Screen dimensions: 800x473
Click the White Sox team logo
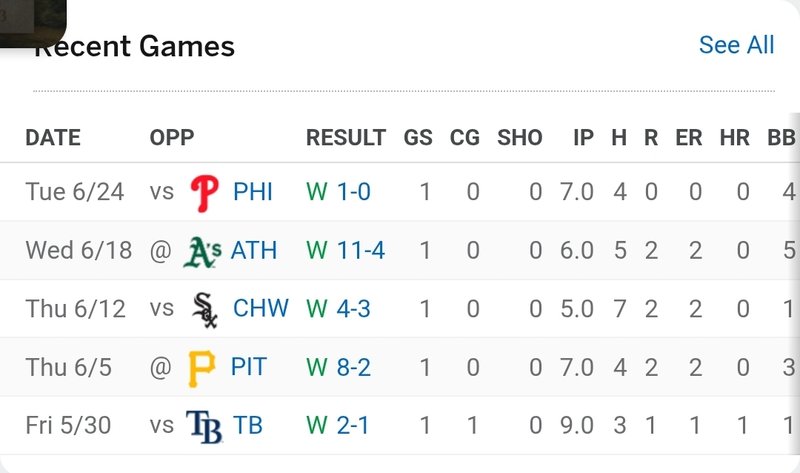point(204,309)
